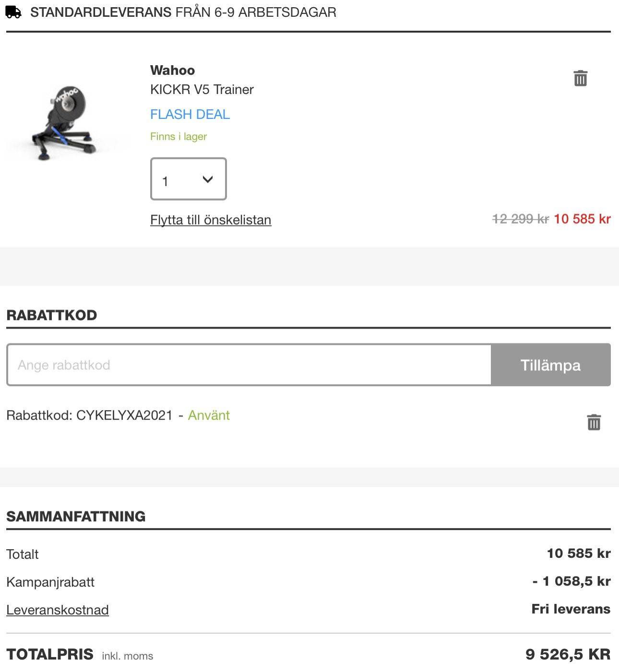Delete the applied CYKELYXA2021 discount code
The height and width of the screenshot is (672, 619).
click(x=594, y=422)
